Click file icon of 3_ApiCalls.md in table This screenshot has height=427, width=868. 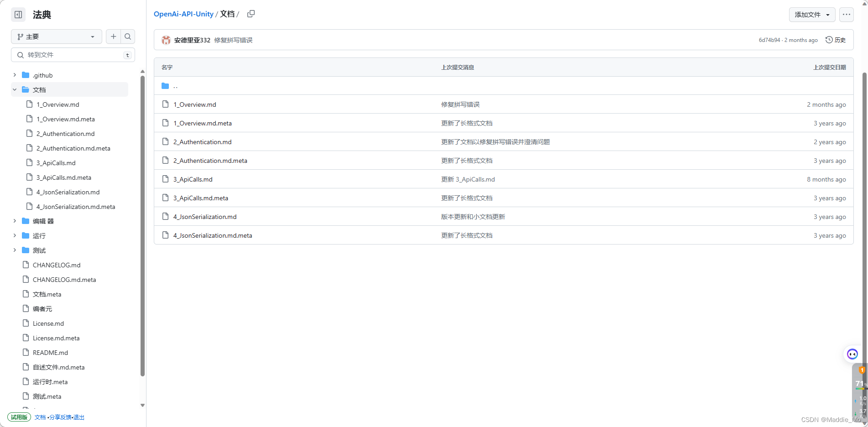coord(166,179)
